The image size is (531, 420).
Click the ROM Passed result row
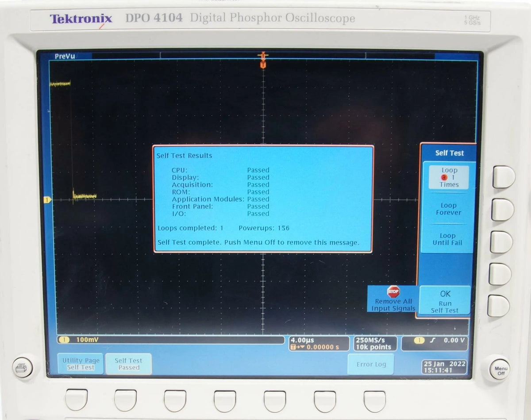pos(220,192)
